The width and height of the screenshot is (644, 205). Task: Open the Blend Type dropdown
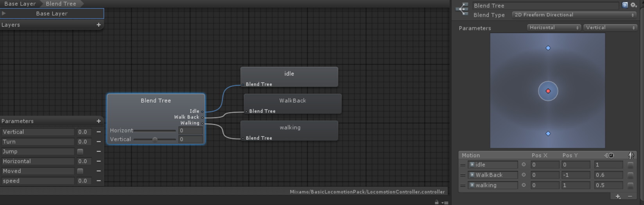point(574,15)
